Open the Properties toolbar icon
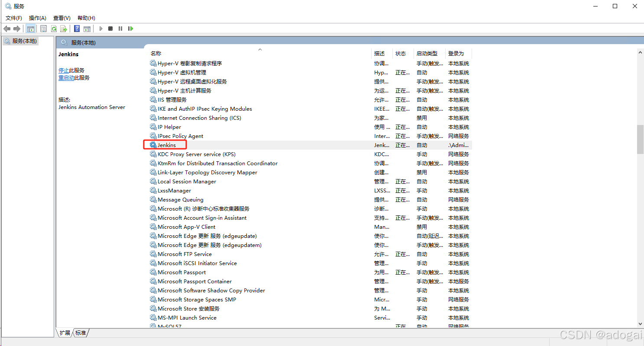The image size is (644, 346). (43, 29)
